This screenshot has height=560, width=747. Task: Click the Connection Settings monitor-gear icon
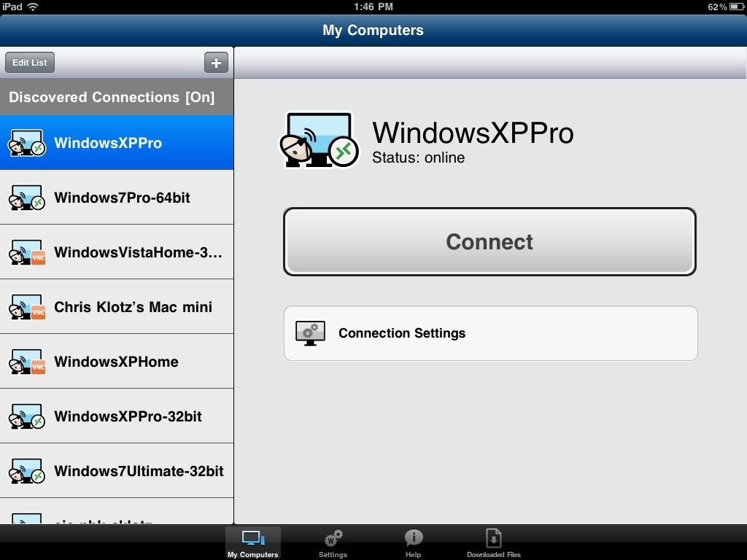[x=310, y=332]
